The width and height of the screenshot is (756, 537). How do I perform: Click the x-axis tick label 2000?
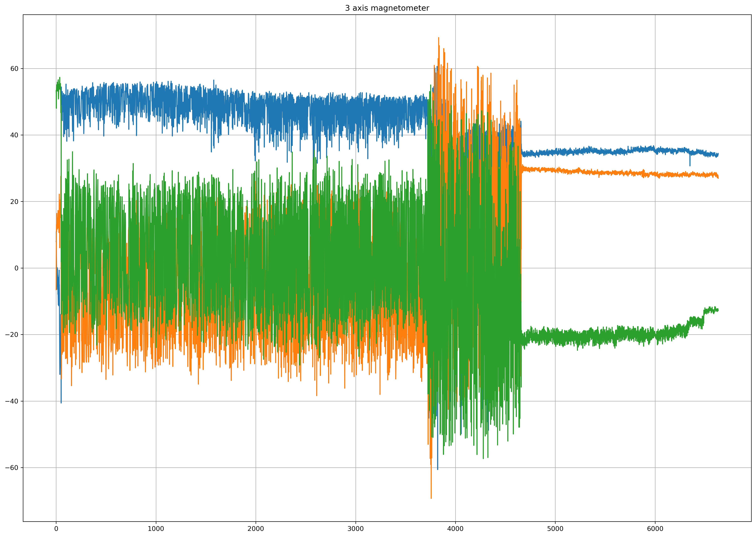click(x=255, y=529)
